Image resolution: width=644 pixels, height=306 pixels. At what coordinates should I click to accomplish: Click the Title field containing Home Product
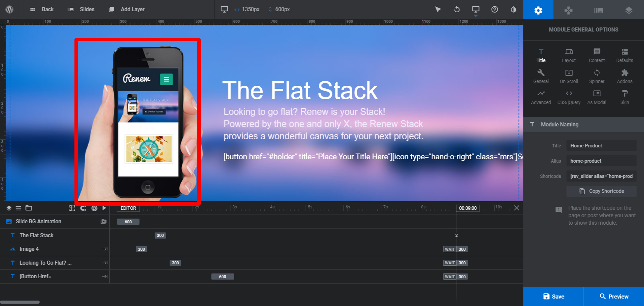click(x=601, y=146)
